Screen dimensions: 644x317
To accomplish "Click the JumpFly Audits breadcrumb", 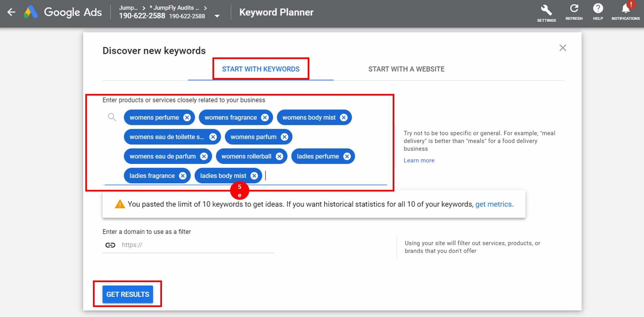I will pyautogui.click(x=174, y=8).
